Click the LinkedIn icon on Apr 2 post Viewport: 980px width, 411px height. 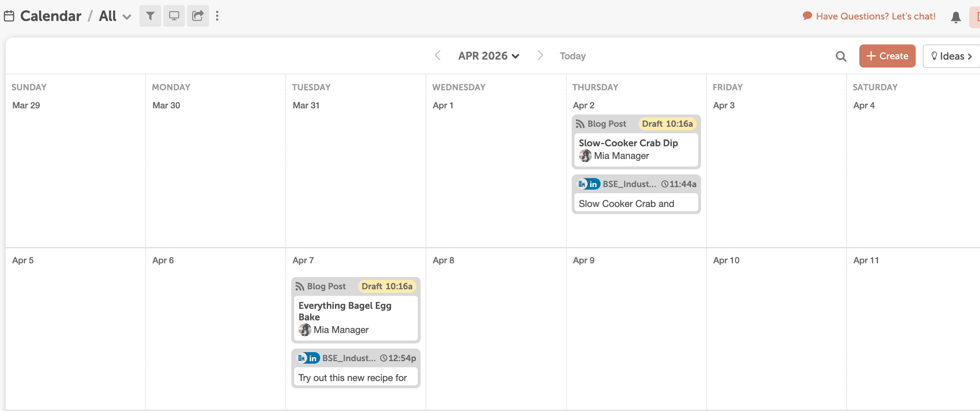pyautogui.click(x=593, y=184)
